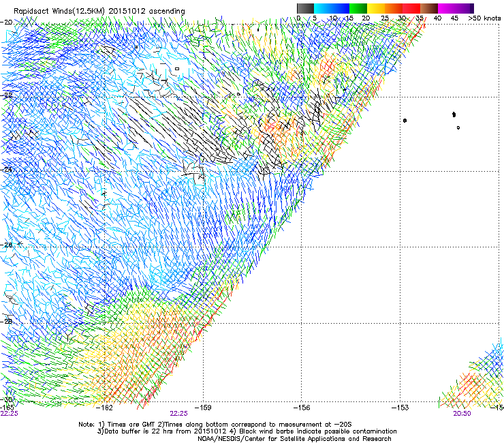Click the '-159' longitude axis label
The width and height of the screenshot is (504, 443).
tap(203, 408)
